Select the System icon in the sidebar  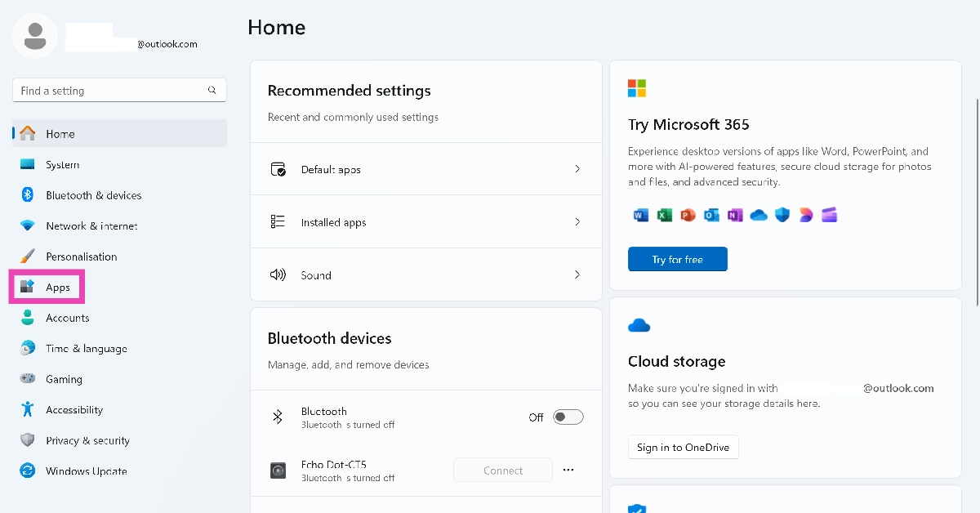coord(26,164)
